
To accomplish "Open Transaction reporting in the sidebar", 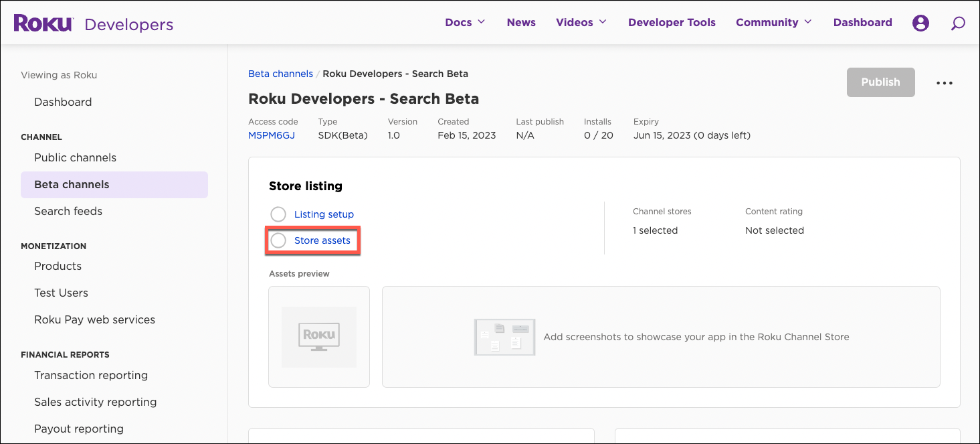I will pyautogui.click(x=91, y=375).
